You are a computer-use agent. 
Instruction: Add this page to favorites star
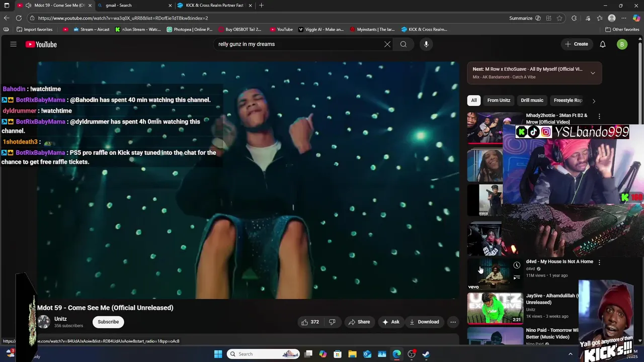(559, 18)
